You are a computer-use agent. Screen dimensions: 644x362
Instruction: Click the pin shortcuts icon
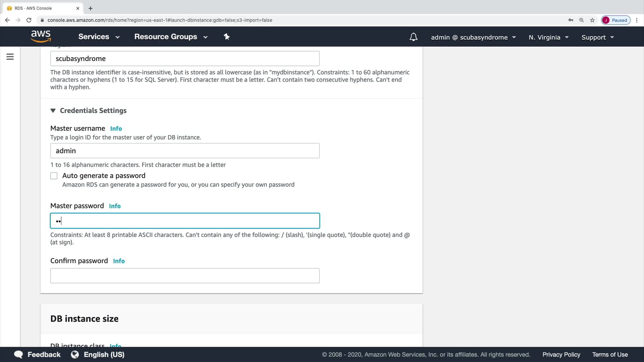point(227,37)
